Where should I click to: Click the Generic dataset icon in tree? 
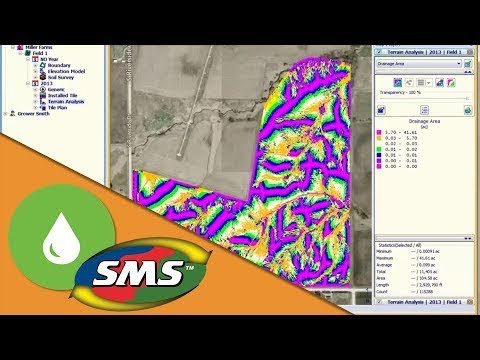pos(42,89)
